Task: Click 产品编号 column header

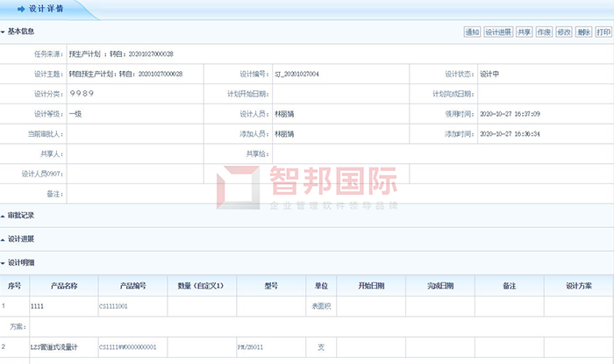Action: click(x=132, y=286)
